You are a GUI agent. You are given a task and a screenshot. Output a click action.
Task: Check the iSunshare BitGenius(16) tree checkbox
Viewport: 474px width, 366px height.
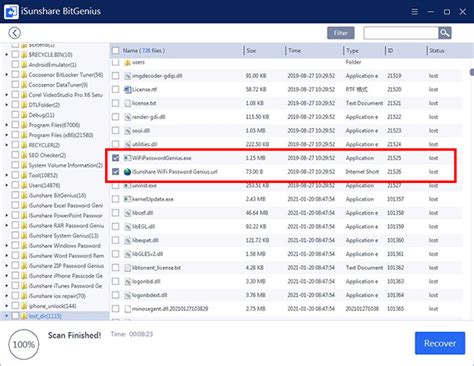[x=15, y=195]
